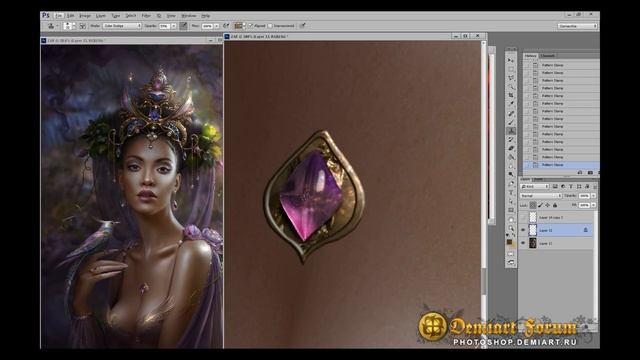Image resolution: width=640 pixels, height=360 pixels.
Task: Toggle Quick Mask mode
Action: (511, 254)
